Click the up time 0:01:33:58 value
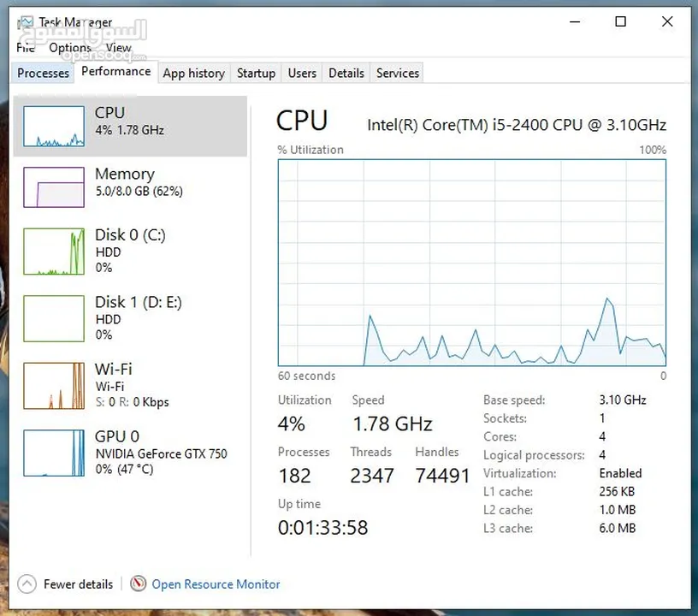This screenshot has height=616, width=698. pos(323,527)
